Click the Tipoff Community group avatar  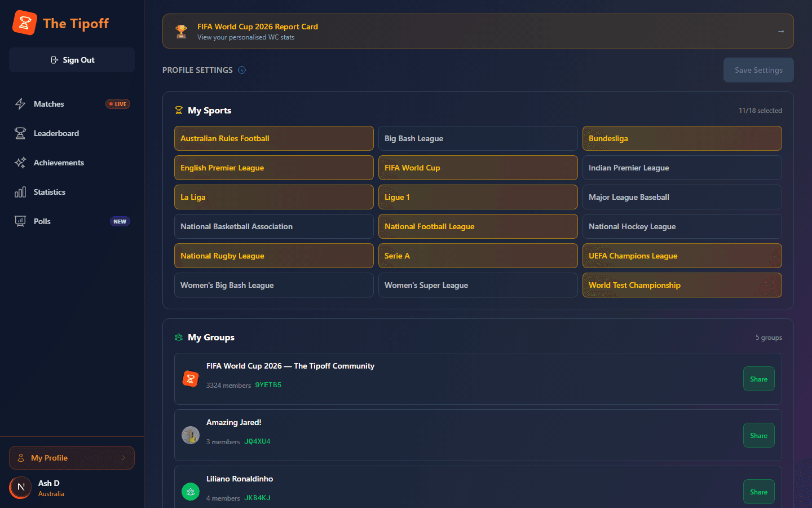click(x=191, y=379)
